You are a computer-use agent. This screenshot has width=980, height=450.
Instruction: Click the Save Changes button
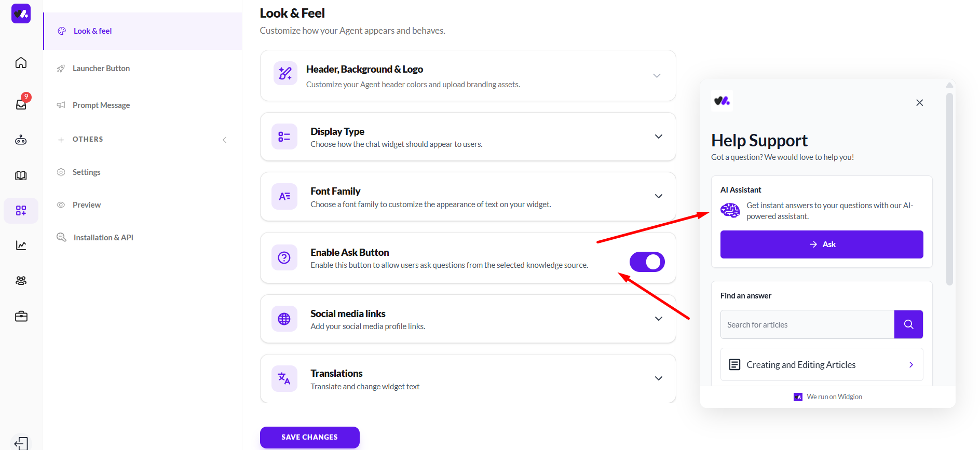(x=309, y=437)
